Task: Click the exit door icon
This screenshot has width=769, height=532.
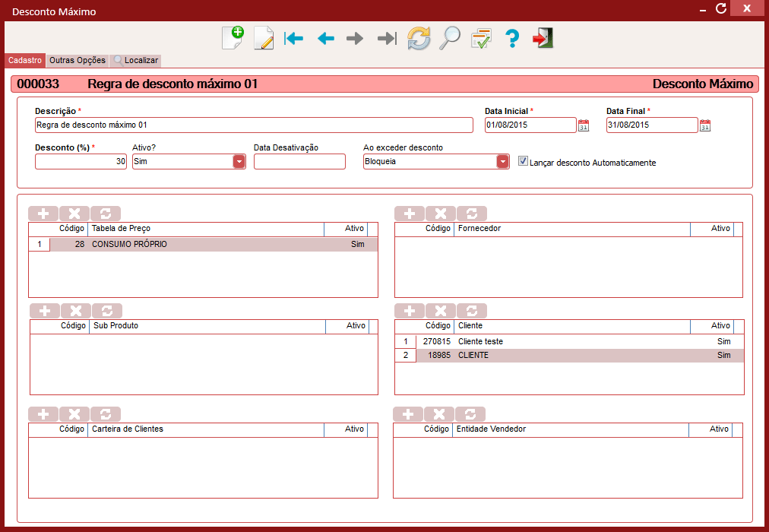Action: click(x=543, y=38)
